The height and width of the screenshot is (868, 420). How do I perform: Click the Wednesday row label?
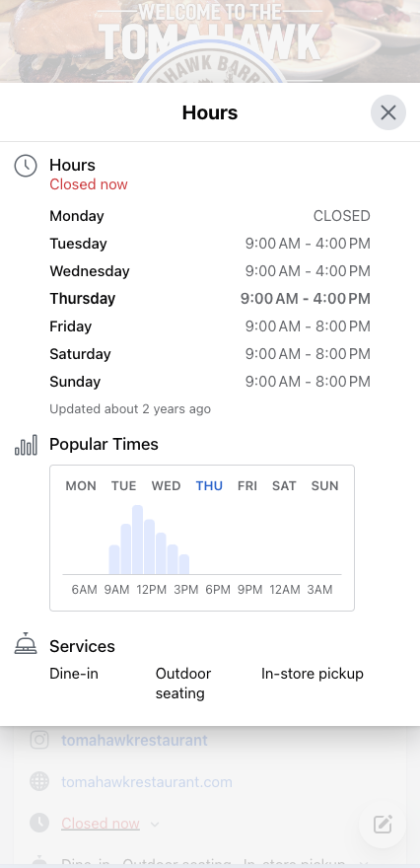pyautogui.click(x=90, y=271)
